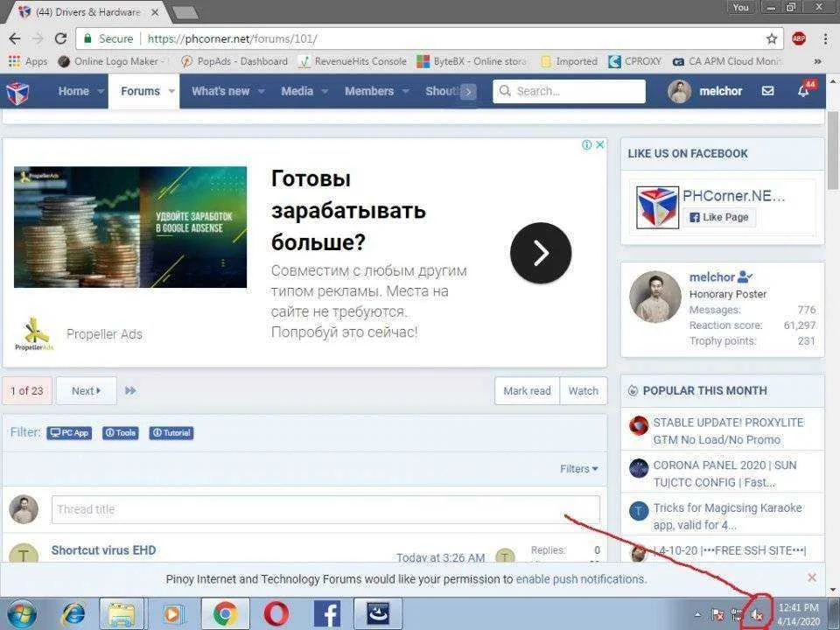Expand the Media dropdown arrow
This screenshot has width=840, height=630.
325,92
